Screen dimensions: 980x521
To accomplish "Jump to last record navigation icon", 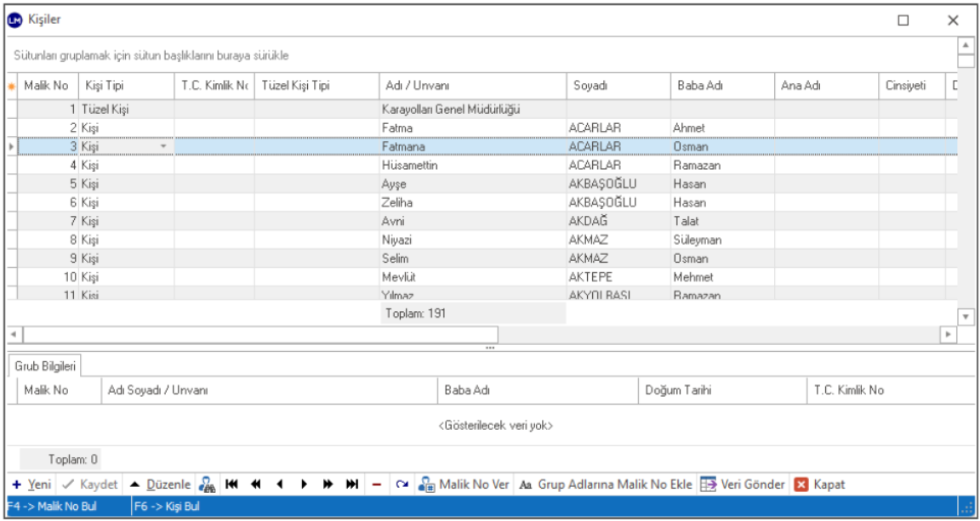I will point(351,484).
